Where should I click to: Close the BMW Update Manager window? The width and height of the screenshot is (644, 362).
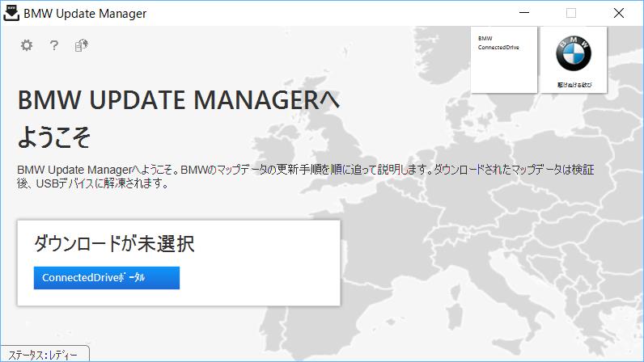(x=619, y=13)
